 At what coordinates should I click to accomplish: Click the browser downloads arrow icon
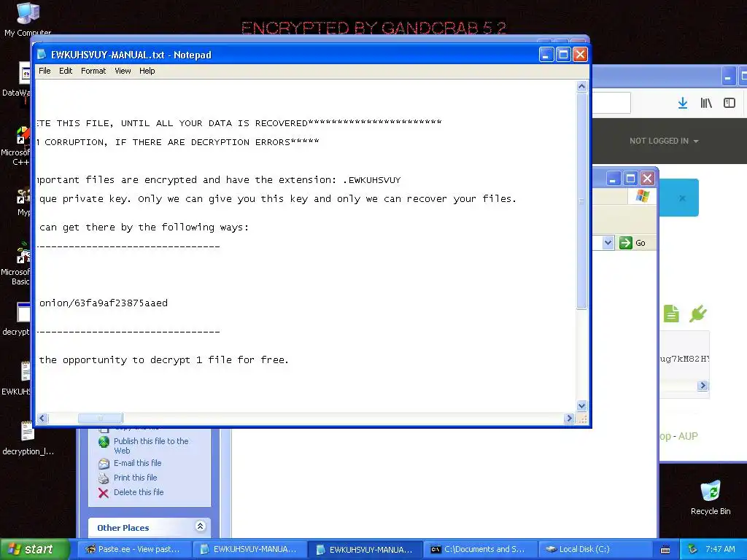tap(683, 103)
